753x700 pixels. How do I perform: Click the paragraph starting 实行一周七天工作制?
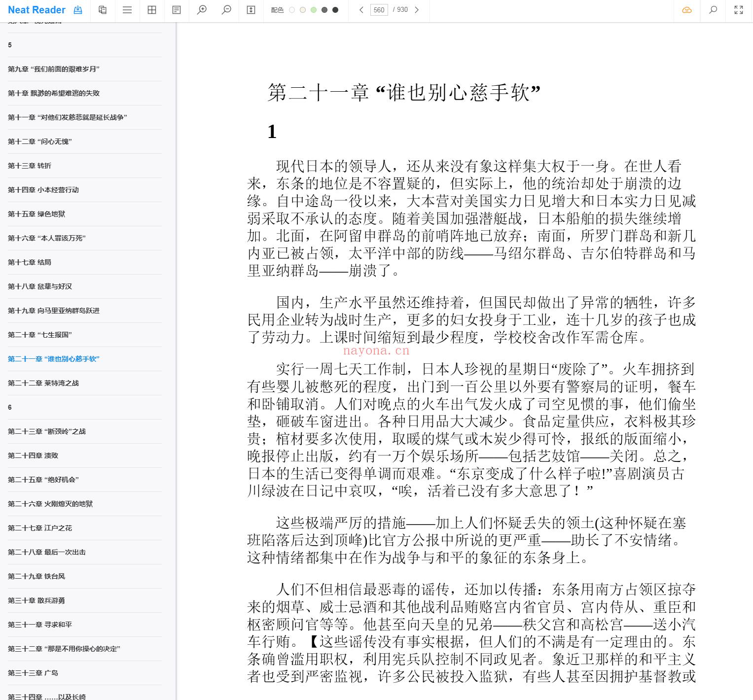pos(471,430)
